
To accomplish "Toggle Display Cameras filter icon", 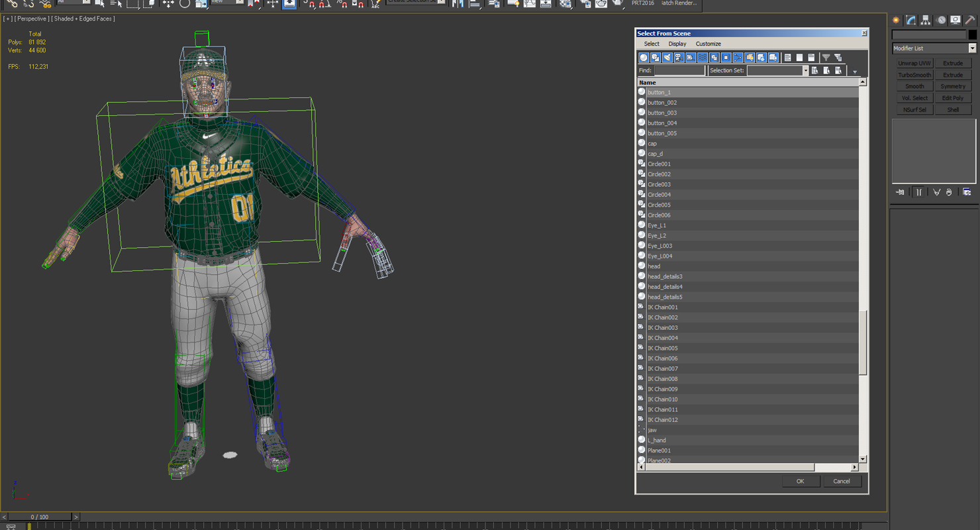I will point(679,58).
